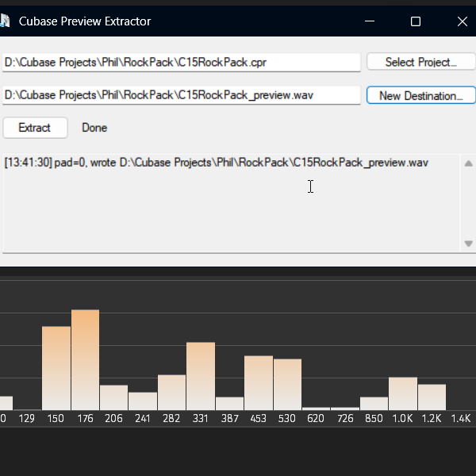Screen dimensions: 476x476
Task: Select the 176 frequency bar in the spectrum
Action: click(86, 359)
